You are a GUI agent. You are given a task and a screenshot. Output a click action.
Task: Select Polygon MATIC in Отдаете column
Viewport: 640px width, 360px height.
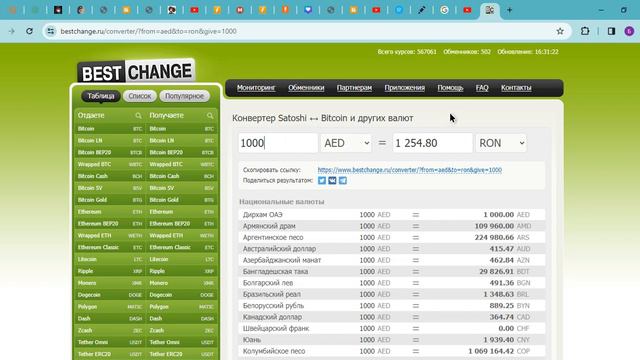pos(110,307)
